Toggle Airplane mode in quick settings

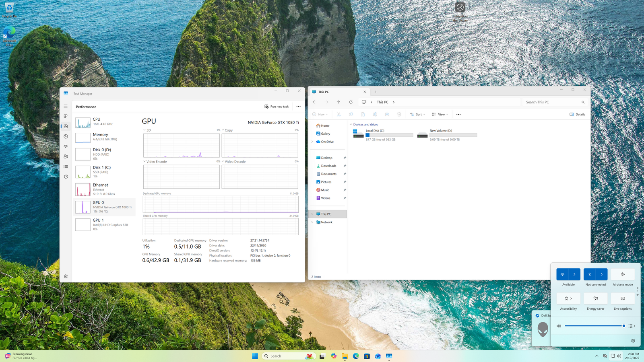623,274
